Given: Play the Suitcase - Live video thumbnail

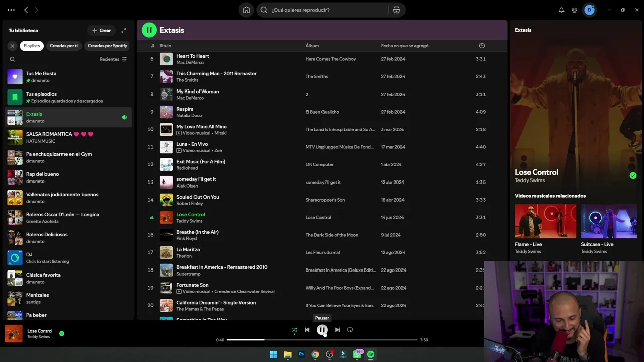Looking at the screenshot, I should pyautogui.click(x=609, y=221).
